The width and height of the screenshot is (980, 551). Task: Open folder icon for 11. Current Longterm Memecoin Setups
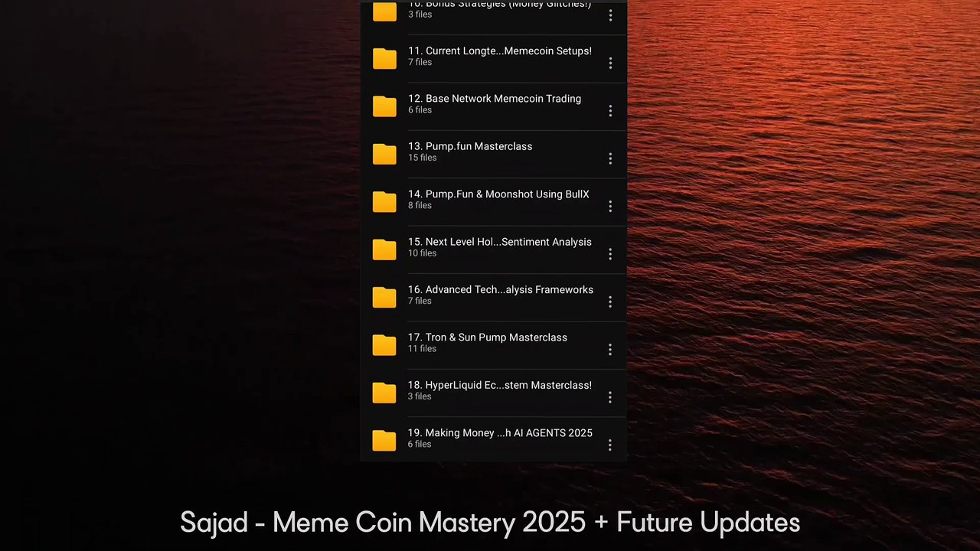click(384, 58)
